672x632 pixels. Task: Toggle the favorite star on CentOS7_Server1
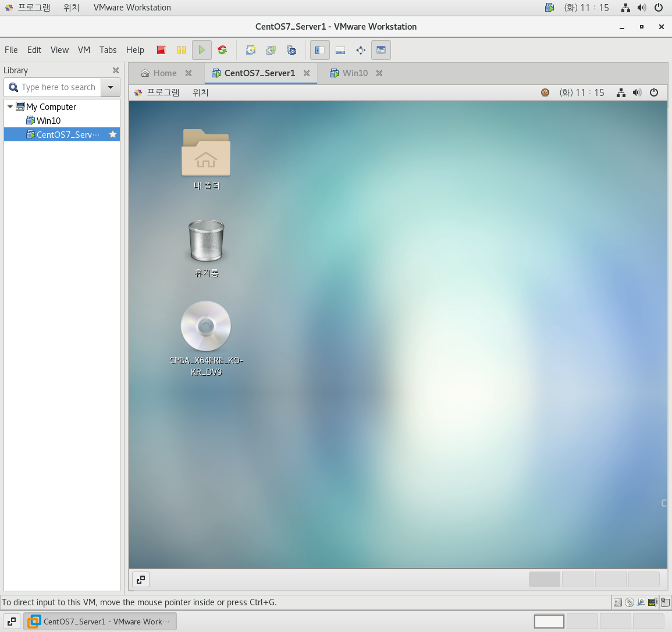tap(113, 134)
